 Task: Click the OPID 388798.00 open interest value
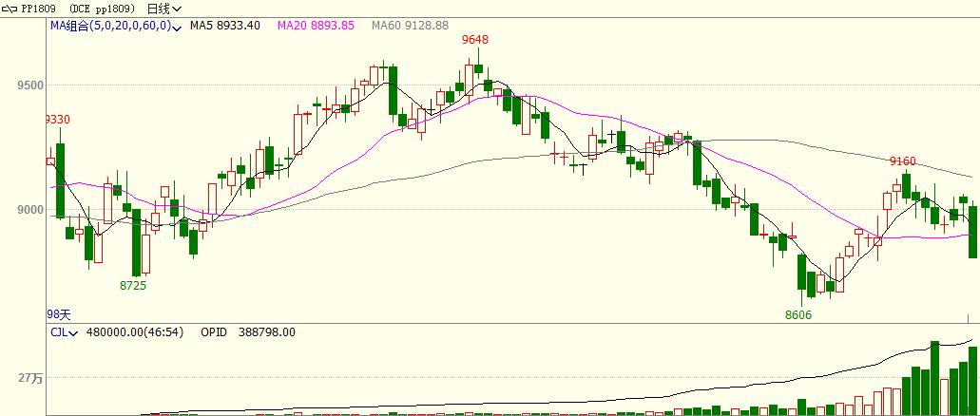pos(248,332)
